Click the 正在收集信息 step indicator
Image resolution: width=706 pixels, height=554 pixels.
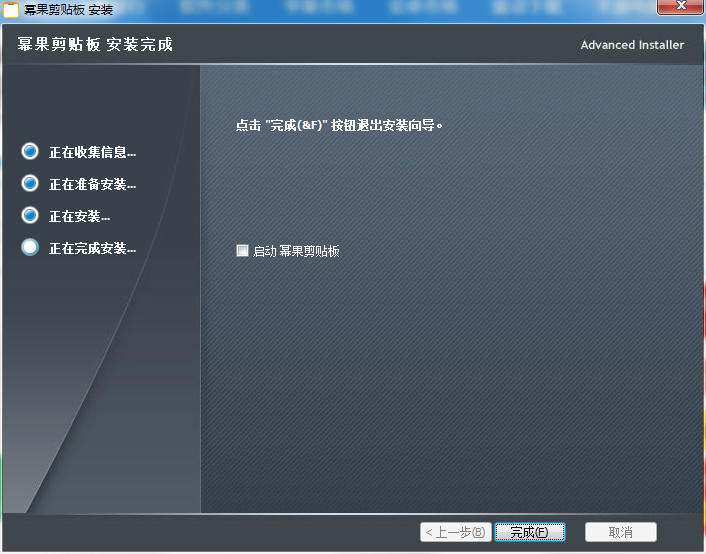30,151
